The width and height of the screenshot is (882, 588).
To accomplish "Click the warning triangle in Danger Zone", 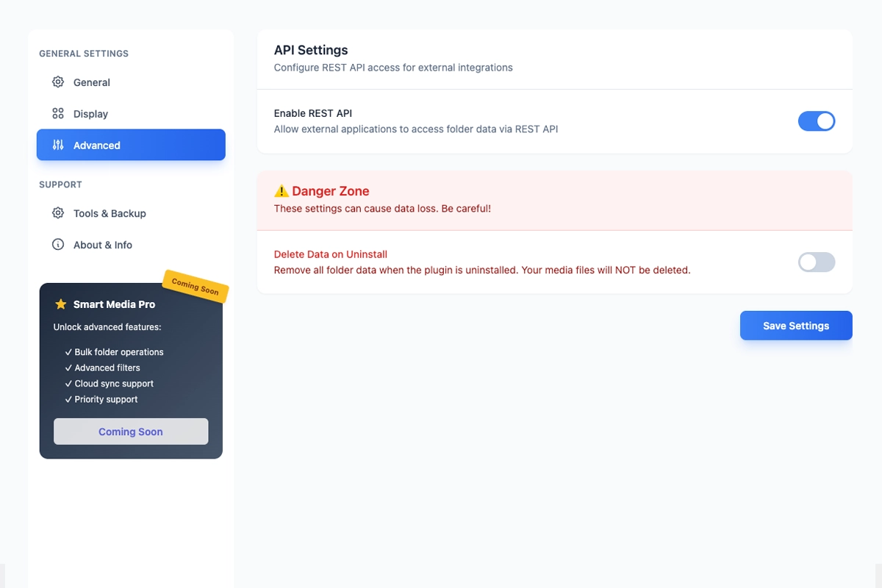I will tap(282, 190).
